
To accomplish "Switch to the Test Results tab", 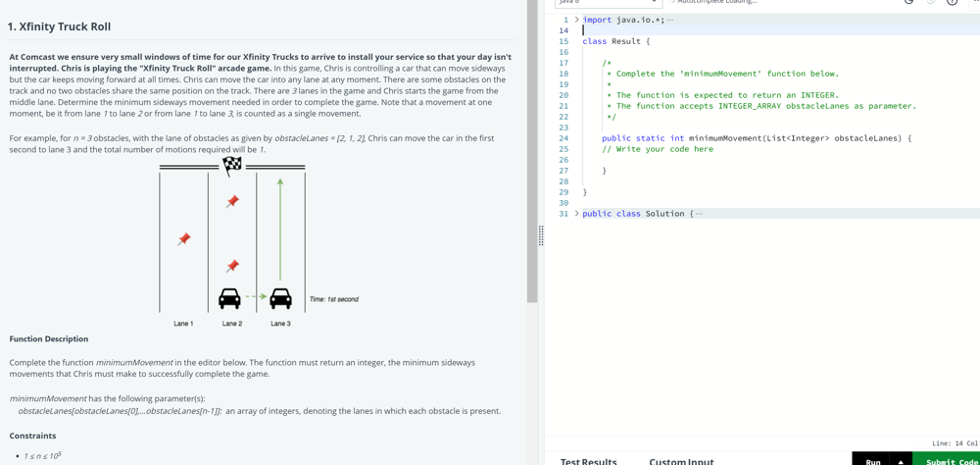I will coord(588,461).
